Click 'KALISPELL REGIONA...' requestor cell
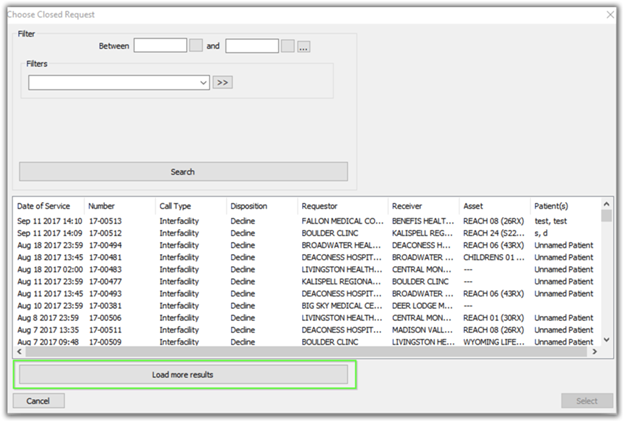This screenshot has height=422, width=624. point(341,281)
